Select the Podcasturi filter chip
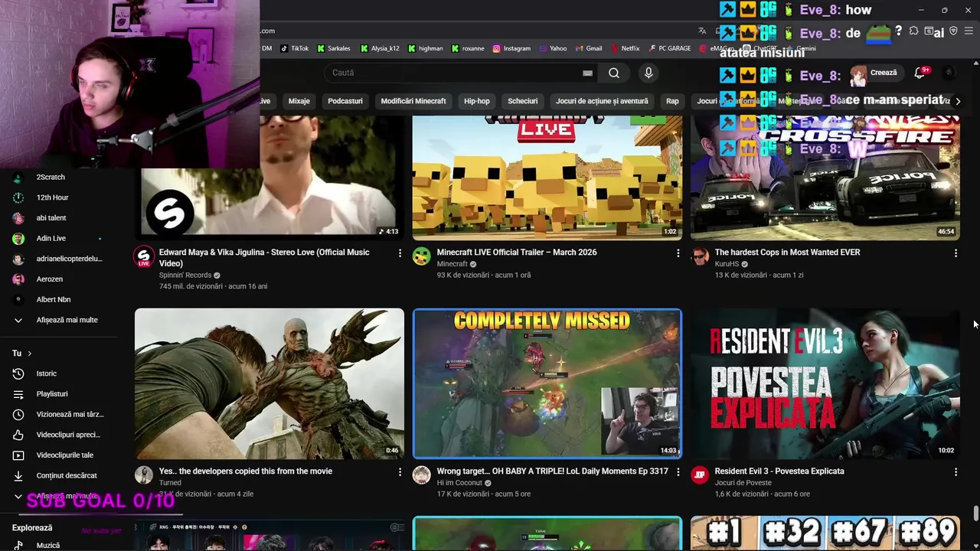The image size is (980, 551). (x=345, y=101)
